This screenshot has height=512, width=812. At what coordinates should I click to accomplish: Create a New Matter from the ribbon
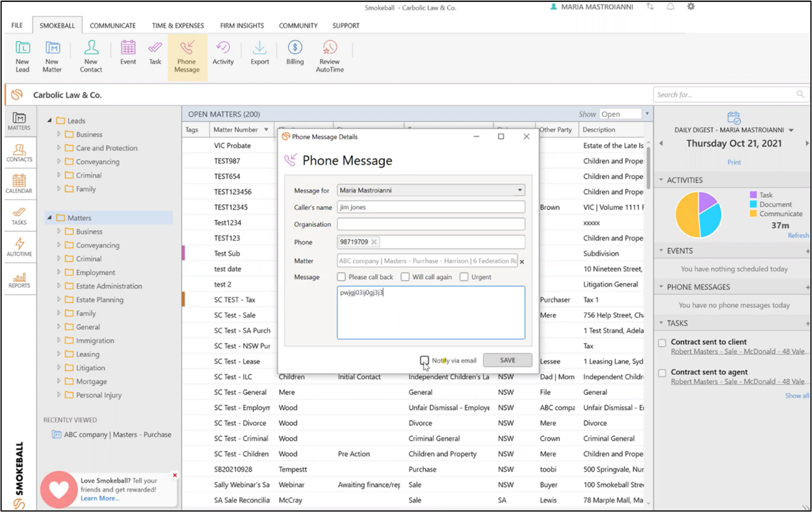point(52,56)
